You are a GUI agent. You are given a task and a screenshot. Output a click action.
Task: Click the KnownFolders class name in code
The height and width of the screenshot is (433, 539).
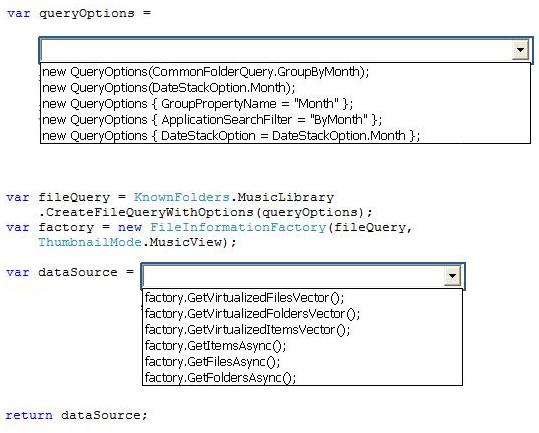[x=182, y=197]
